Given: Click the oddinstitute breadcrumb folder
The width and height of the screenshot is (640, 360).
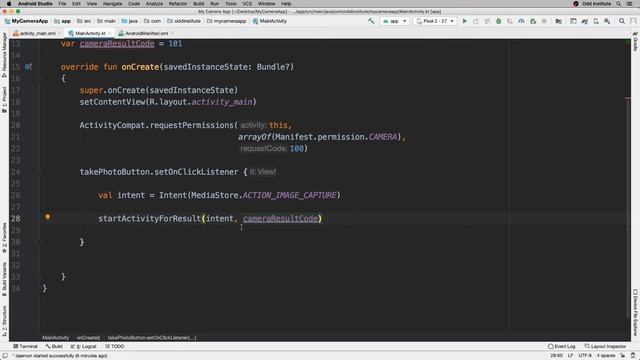Looking at the screenshot, I should point(184,21).
